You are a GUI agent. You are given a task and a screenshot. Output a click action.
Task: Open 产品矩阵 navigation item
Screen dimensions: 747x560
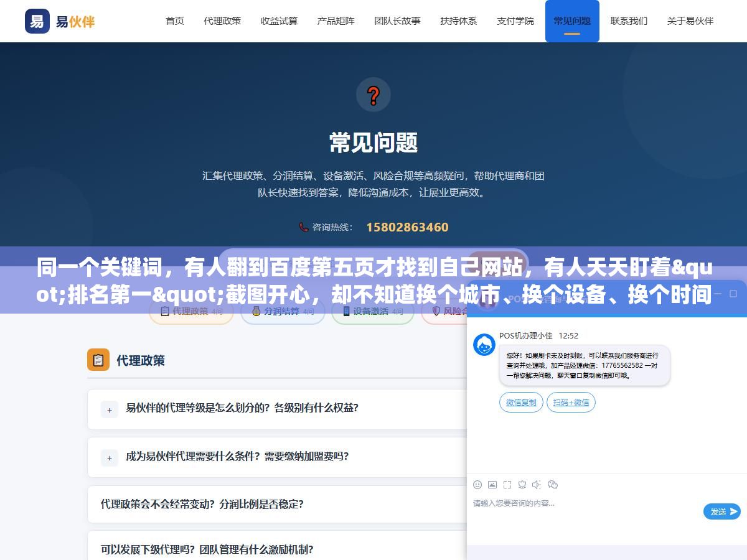[x=336, y=21]
